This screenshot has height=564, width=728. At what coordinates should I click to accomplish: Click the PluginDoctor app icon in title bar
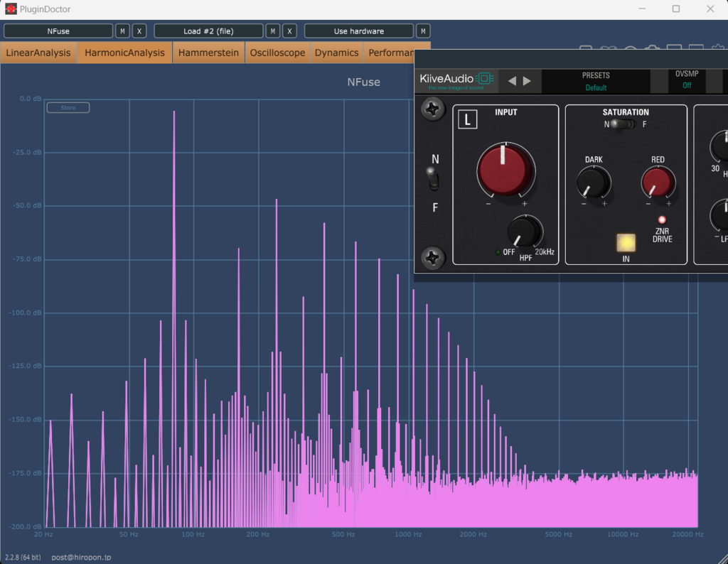[x=11, y=9]
